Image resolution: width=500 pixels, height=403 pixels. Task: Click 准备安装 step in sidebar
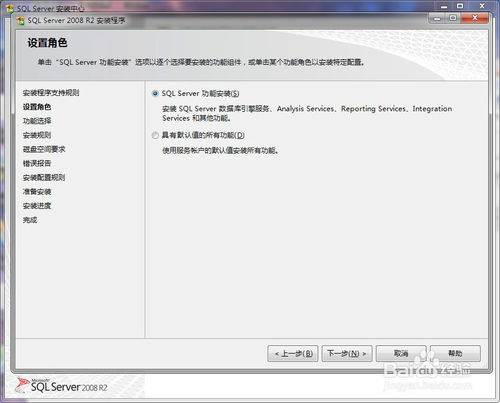click(x=37, y=192)
